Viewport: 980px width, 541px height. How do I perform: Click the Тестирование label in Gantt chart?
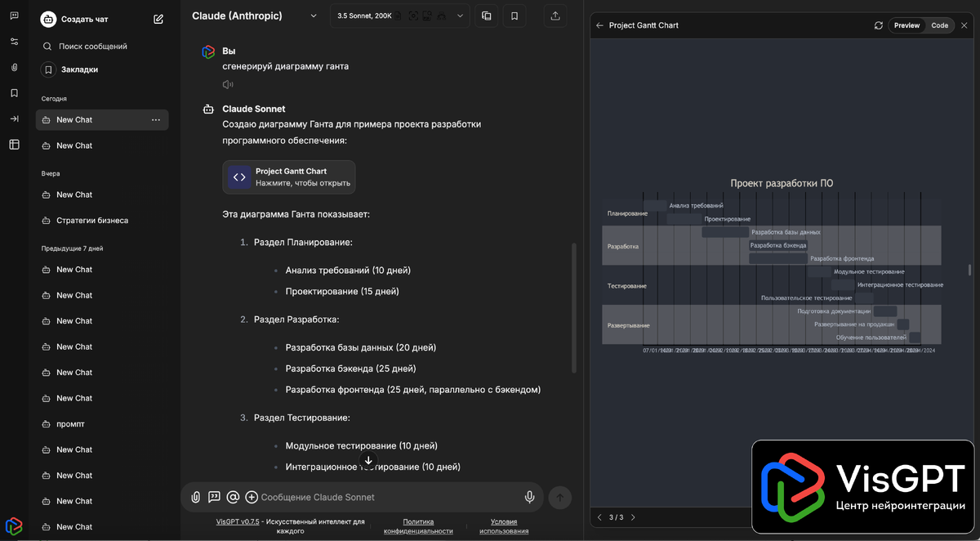[x=626, y=286]
